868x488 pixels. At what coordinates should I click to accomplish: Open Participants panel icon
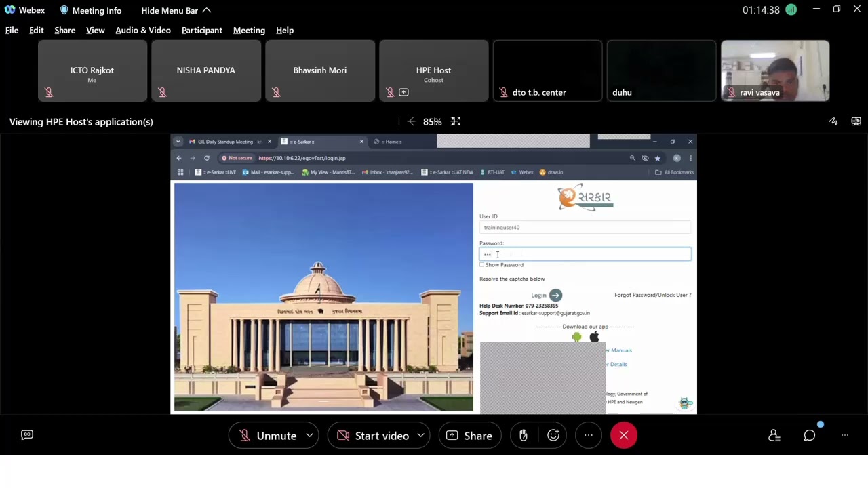[x=774, y=435]
